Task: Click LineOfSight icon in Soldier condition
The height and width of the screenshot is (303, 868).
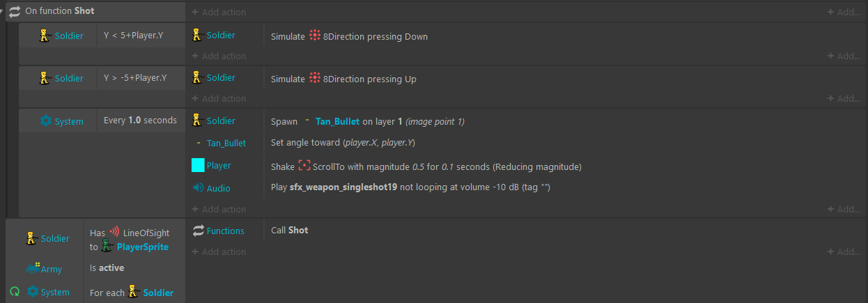Action: tap(115, 232)
